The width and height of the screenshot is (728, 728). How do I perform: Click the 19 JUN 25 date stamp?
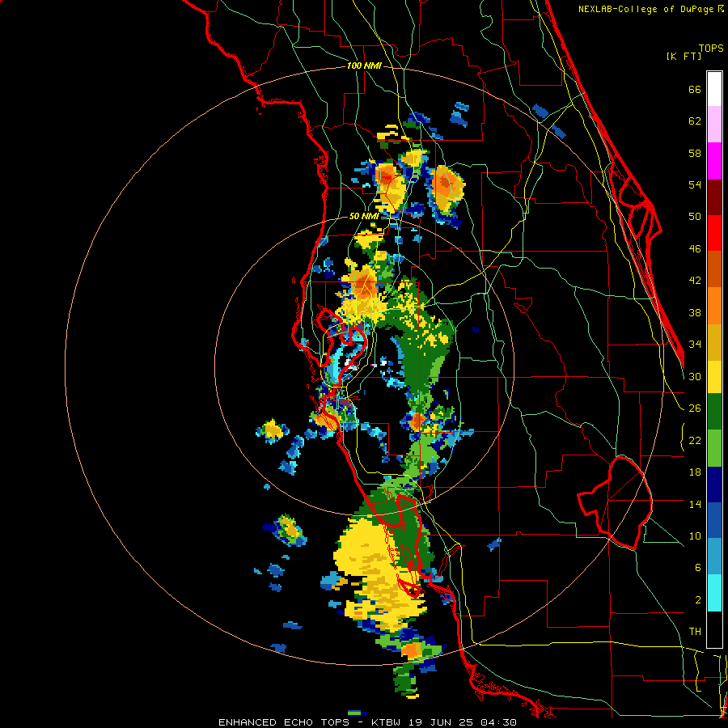tap(442, 722)
